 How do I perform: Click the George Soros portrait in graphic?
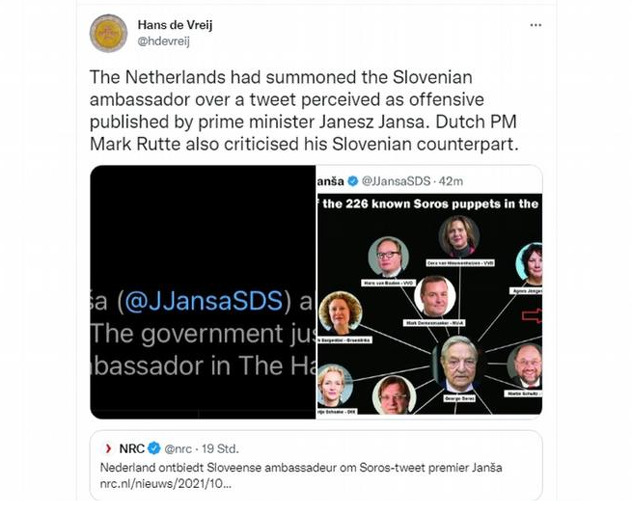(458, 364)
